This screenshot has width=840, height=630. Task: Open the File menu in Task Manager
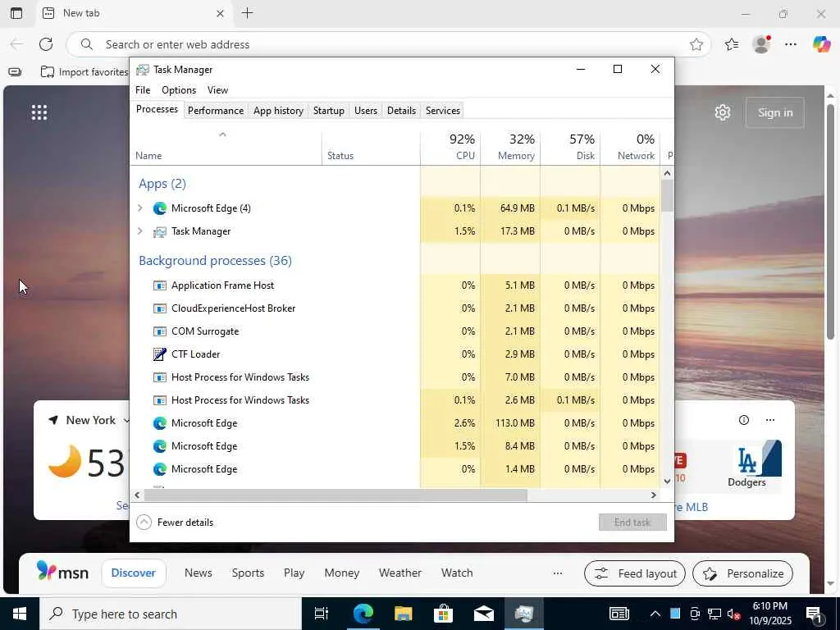143,90
